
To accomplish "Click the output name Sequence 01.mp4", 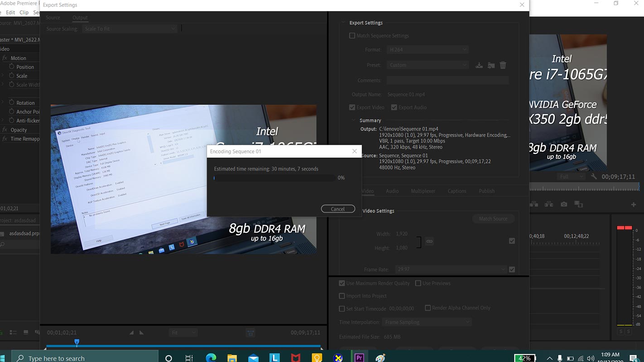I will (x=406, y=95).
